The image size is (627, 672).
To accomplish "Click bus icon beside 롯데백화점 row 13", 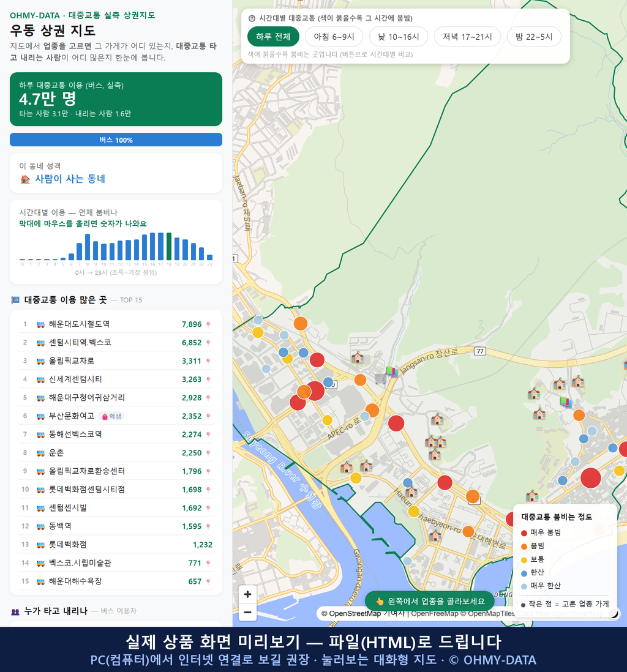I will pyautogui.click(x=41, y=545).
